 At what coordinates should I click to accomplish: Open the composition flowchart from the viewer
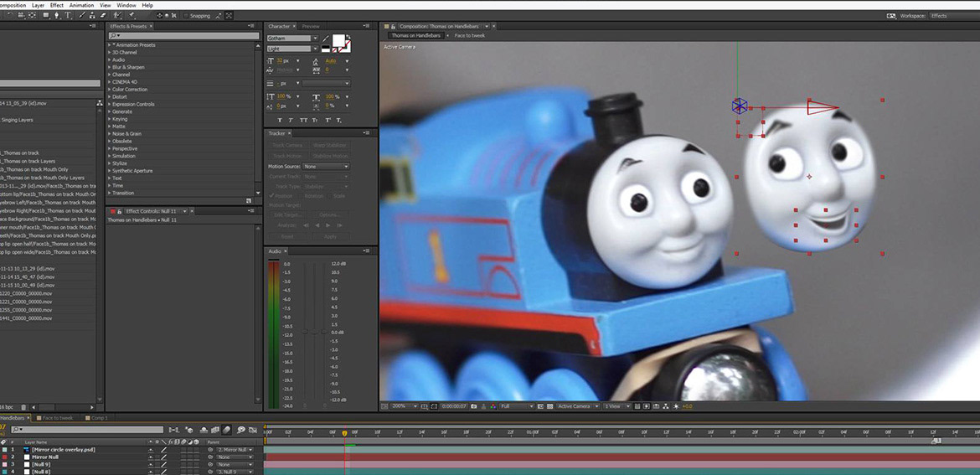[666, 406]
